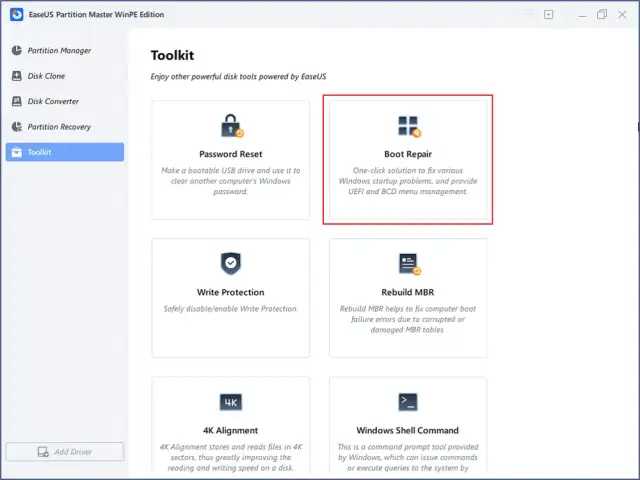Click the Toolkit briefcase icon in sidebar

pyautogui.click(x=17, y=152)
